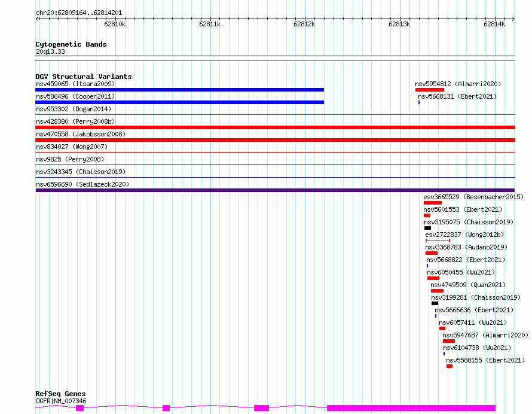
Task: Click the chr20:62809164..62814201 coordinates text
Action: pyautogui.click(x=79, y=13)
